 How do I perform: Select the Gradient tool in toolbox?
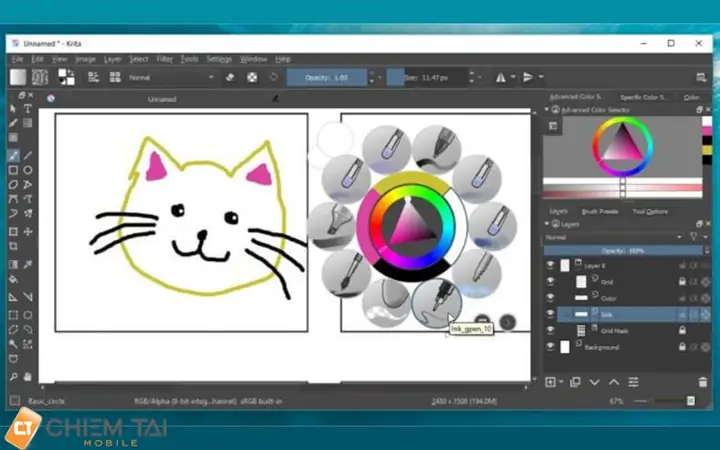[13, 264]
